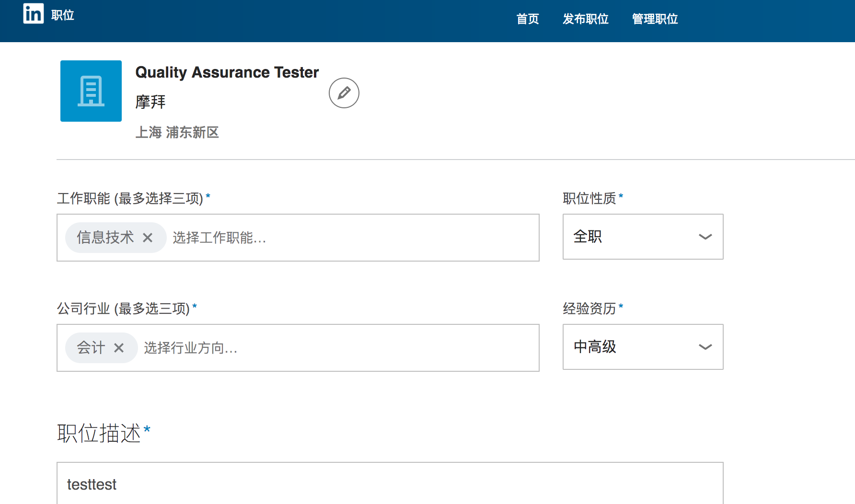The image size is (855, 504).
Task: Click the pencil edit job title icon
Action: click(x=344, y=93)
